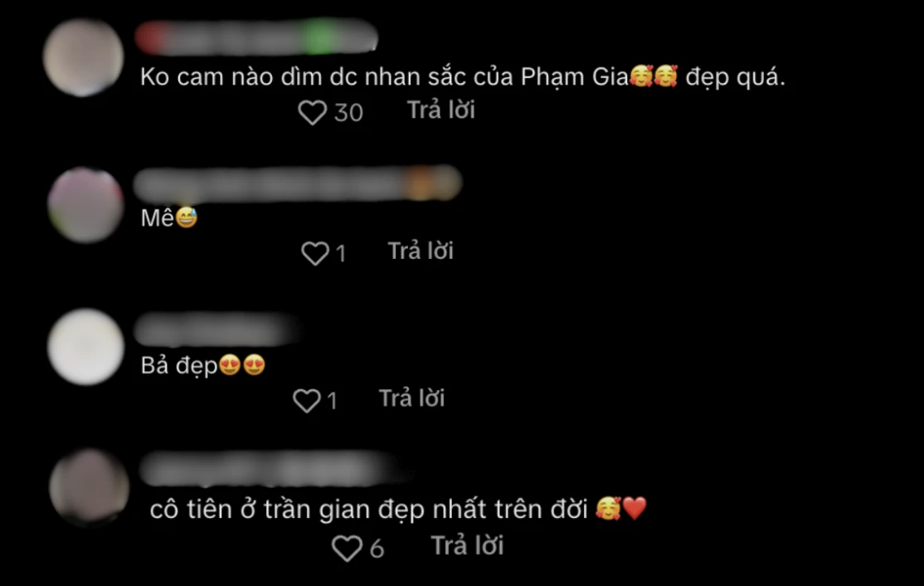924x586 pixels.
Task: Like the comment about Phạm Gia
Action: click(313, 112)
